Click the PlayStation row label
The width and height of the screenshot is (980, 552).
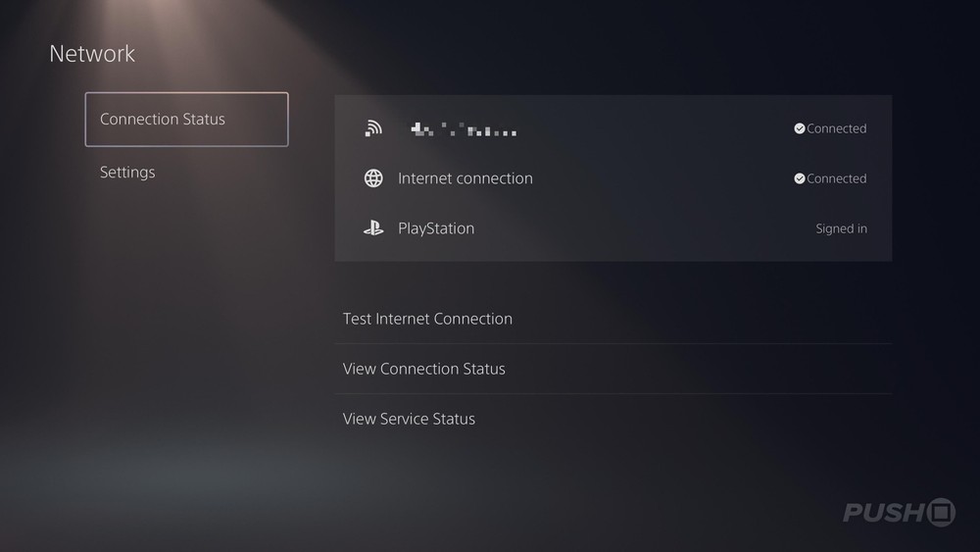pyautogui.click(x=436, y=228)
